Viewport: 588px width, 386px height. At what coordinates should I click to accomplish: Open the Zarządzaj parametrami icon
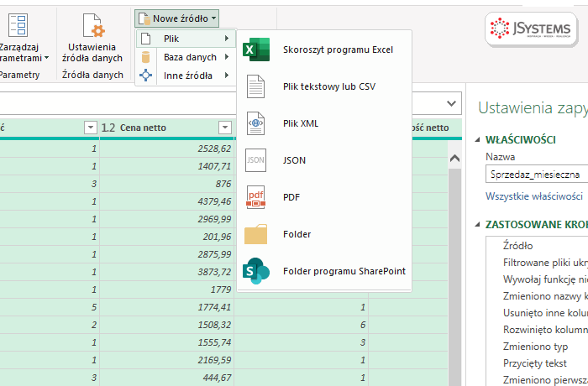pos(18,25)
